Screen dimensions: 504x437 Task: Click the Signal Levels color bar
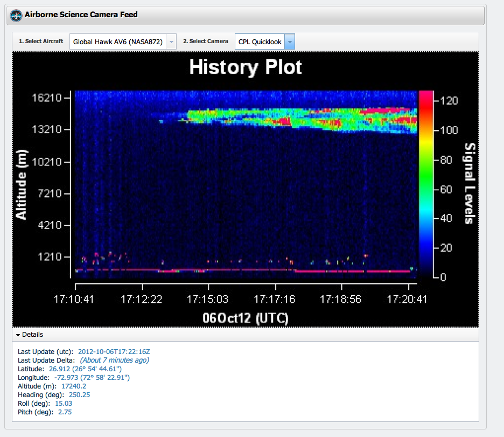click(426, 184)
